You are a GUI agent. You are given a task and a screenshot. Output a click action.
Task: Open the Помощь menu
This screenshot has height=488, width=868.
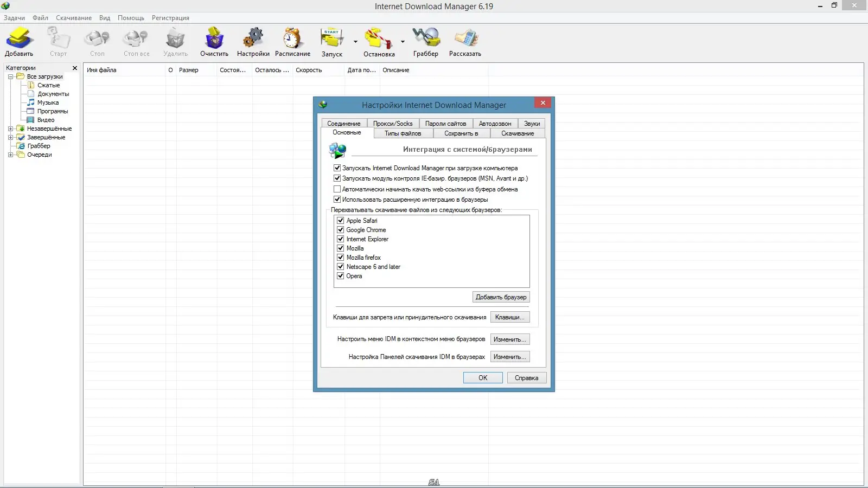[x=131, y=17]
